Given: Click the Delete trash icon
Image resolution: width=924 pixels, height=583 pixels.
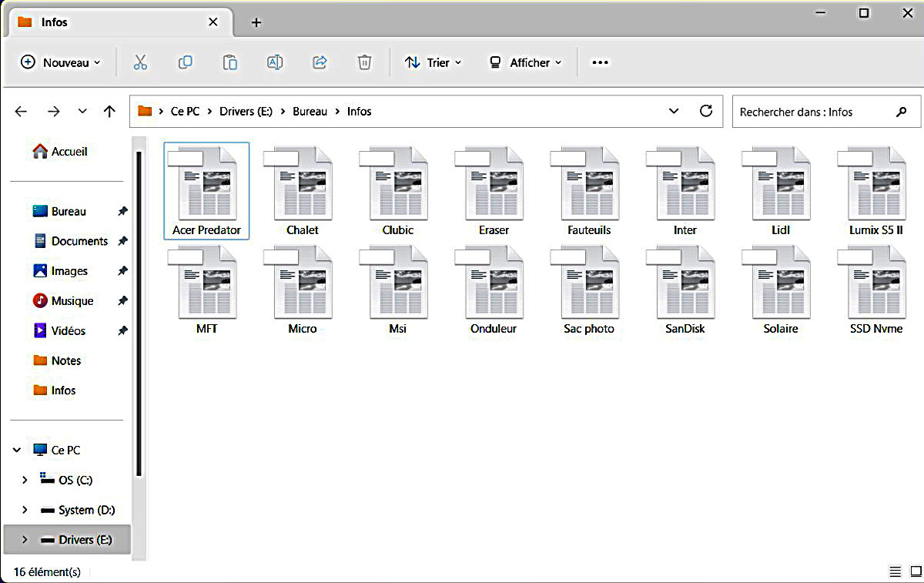Looking at the screenshot, I should point(365,62).
